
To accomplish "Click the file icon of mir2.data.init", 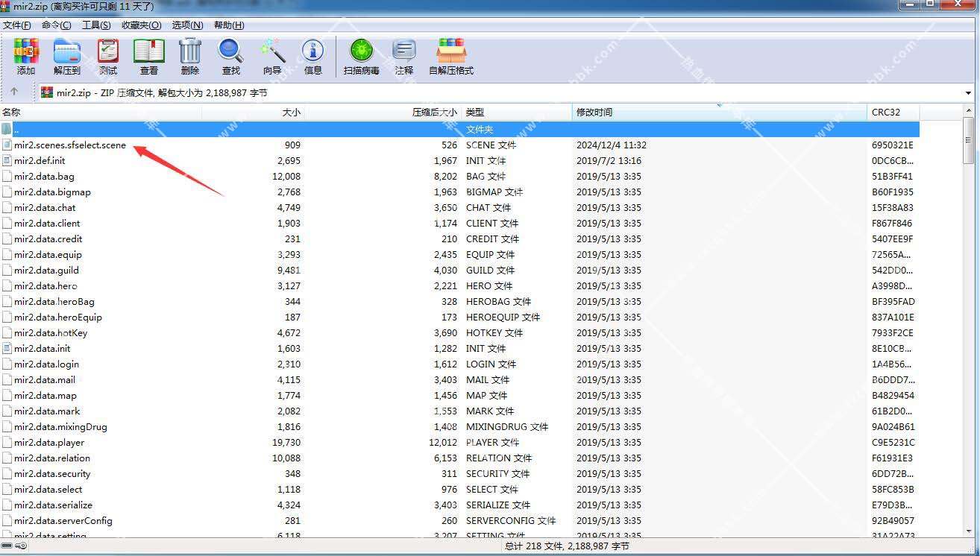I will click(x=7, y=348).
